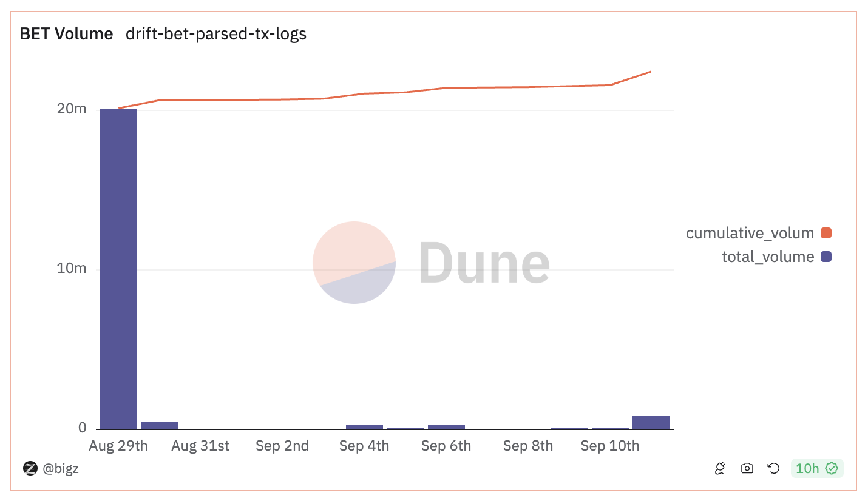
Task: Click the refresh arrow icon
Action: (772, 468)
